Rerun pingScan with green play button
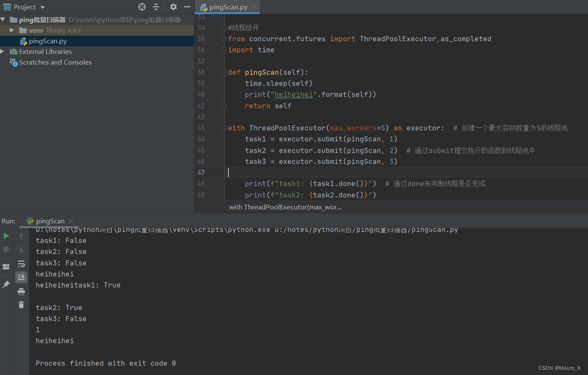This screenshot has width=588, height=375. pyautogui.click(x=6, y=236)
